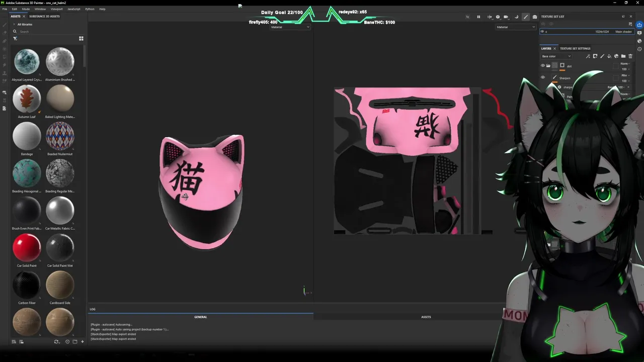Hide the dirt folder layer
The height and width of the screenshot is (362, 644).
tap(543, 65)
